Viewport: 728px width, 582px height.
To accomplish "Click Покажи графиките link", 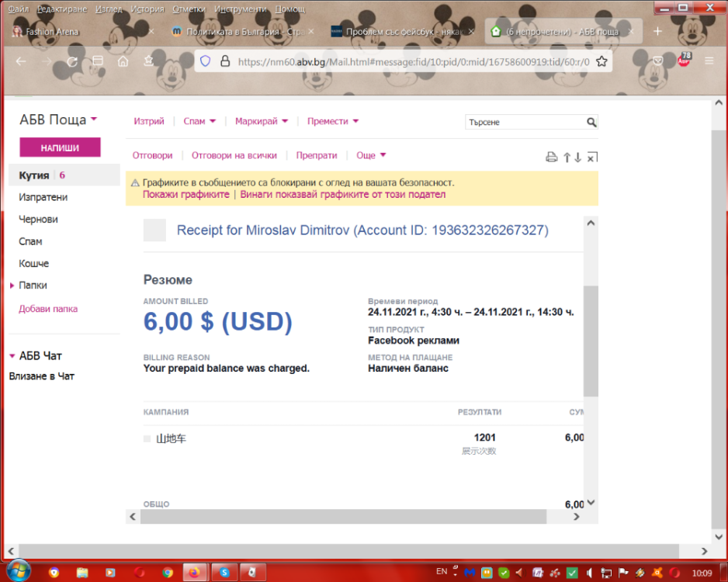I will pos(185,195).
